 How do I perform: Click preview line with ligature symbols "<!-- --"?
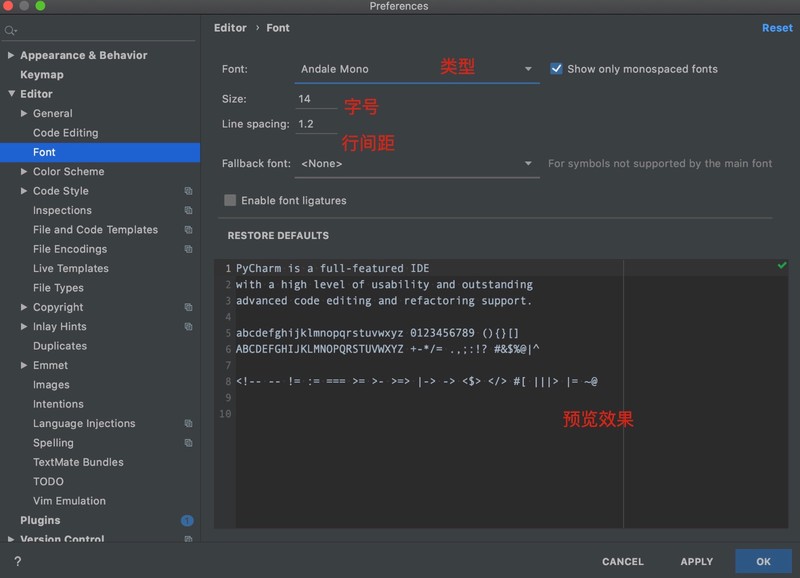pyautogui.click(x=416, y=382)
